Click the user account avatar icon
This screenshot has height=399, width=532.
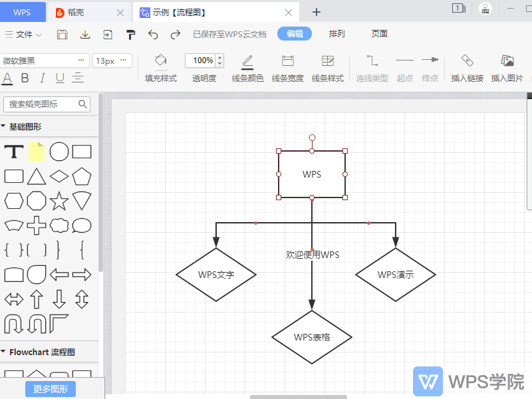pyautogui.click(x=485, y=9)
